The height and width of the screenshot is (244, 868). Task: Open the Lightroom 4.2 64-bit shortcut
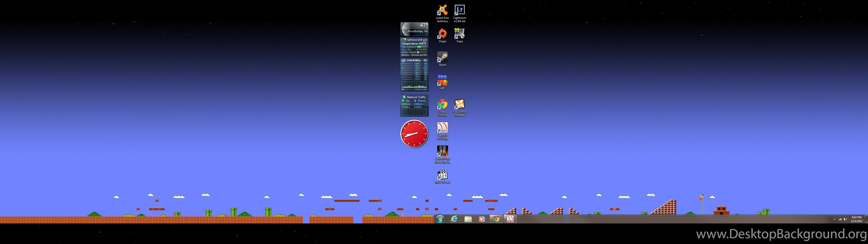point(460,14)
